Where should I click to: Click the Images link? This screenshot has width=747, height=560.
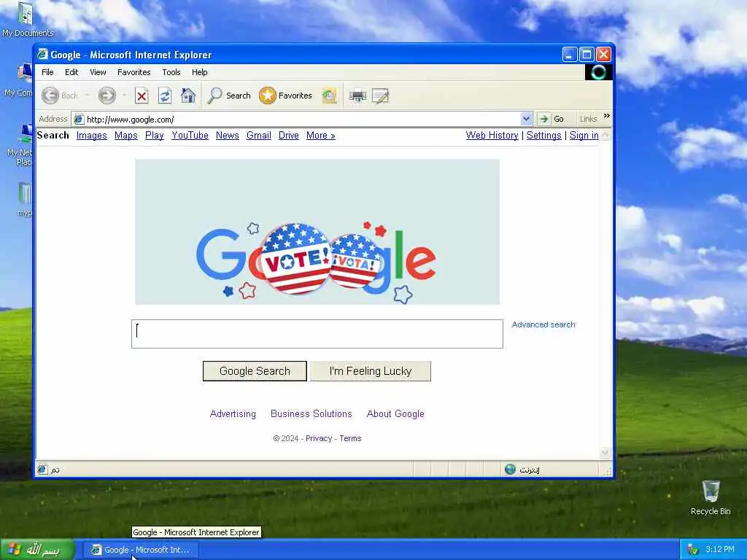point(91,135)
